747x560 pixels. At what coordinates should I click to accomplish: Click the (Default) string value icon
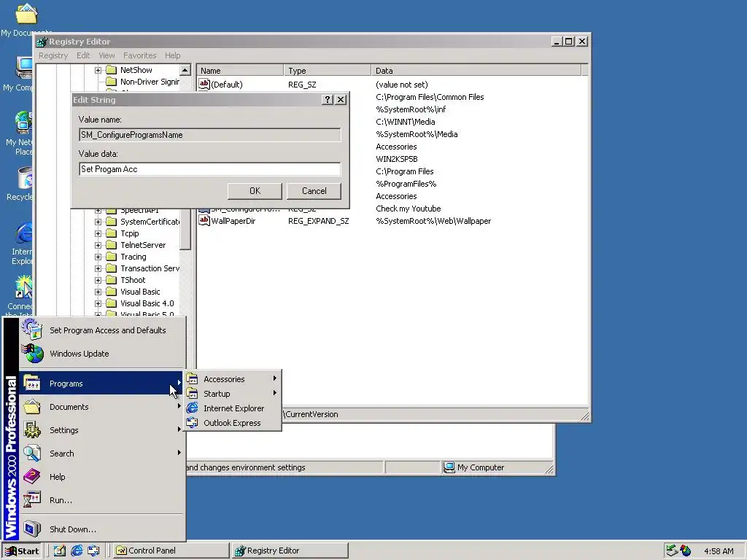tap(204, 85)
